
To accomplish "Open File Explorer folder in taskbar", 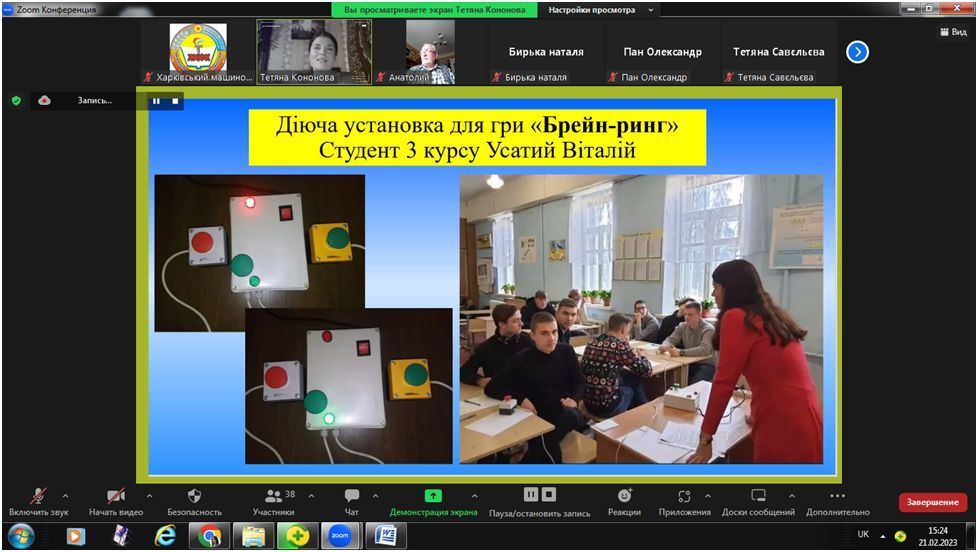I will click(x=253, y=536).
